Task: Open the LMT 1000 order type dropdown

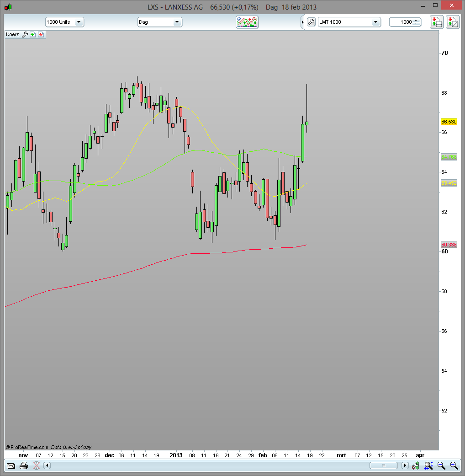Action: click(x=349, y=22)
